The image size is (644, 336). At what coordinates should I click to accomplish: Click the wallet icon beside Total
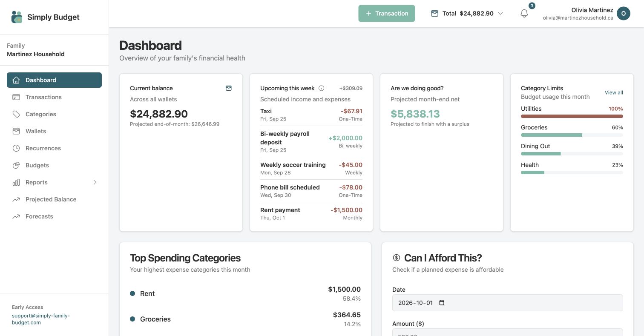434,13
